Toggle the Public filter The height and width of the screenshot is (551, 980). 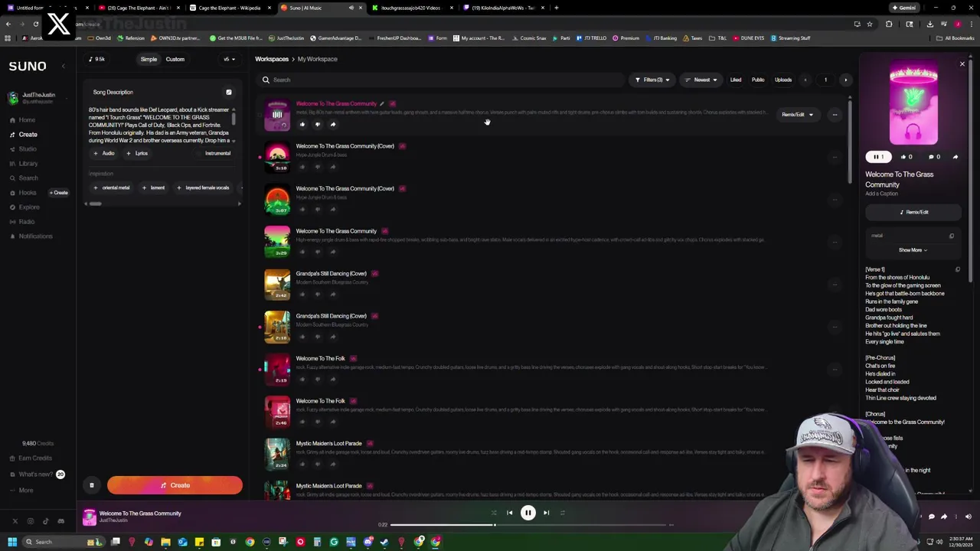pos(758,80)
